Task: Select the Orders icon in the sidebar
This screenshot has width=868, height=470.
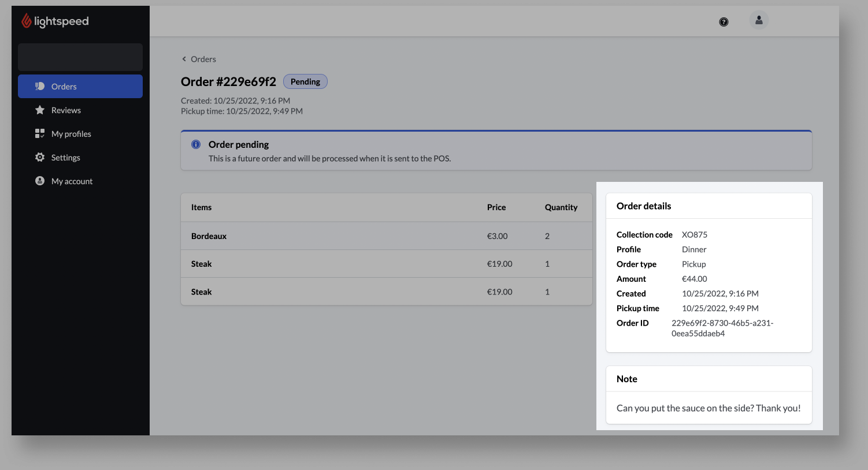Action: click(x=39, y=86)
